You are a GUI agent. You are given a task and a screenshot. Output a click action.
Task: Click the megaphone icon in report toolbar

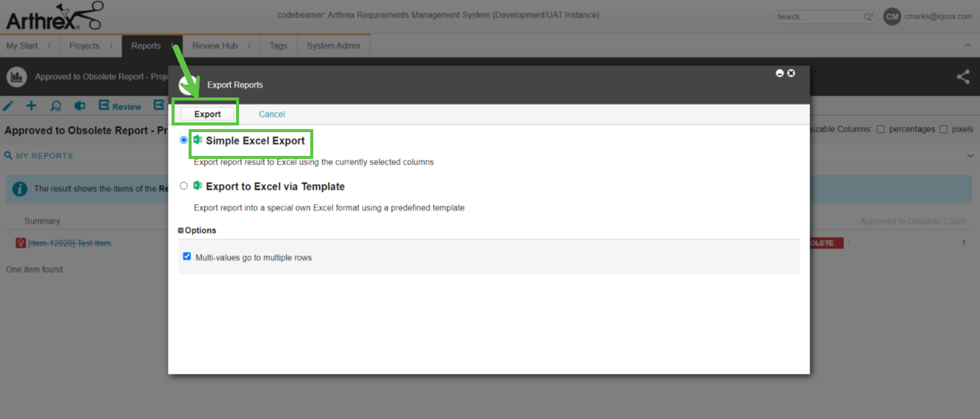click(80, 106)
